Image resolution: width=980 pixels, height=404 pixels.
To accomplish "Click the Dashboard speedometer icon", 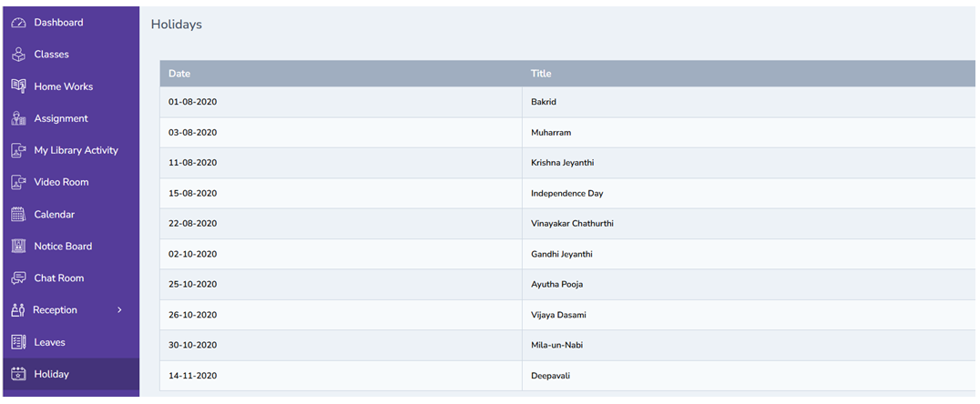I will pyautogui.click(x=18, y=23).
